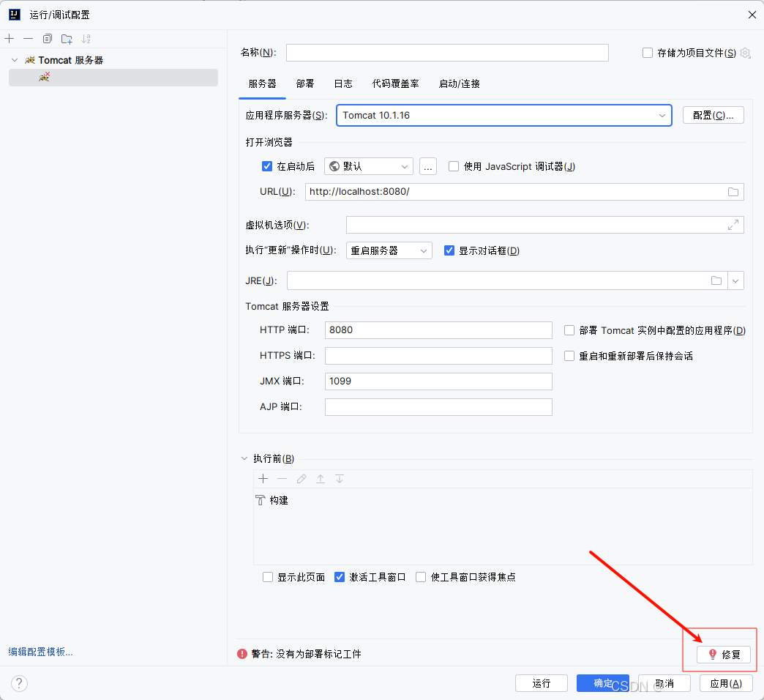Collapse the Tomcat 服务器 tree node
This screenshot has height=700, width=764.
13,59
